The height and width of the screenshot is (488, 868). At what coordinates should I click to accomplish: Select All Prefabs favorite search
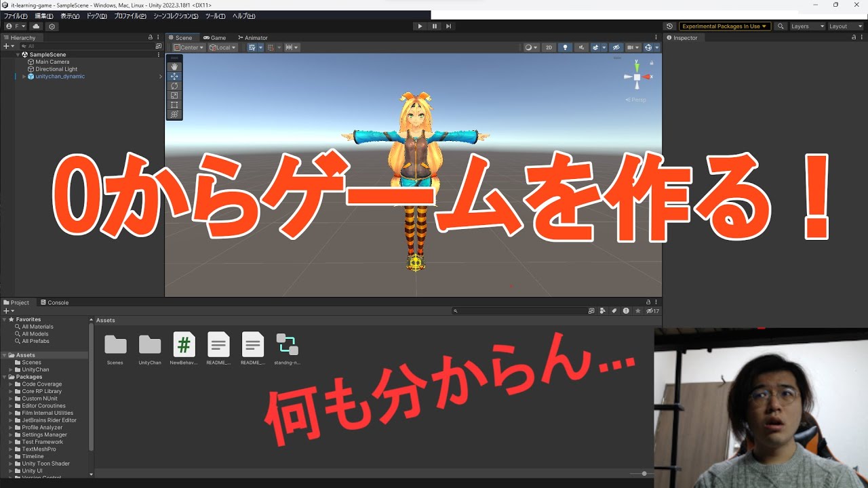click(35, 341)
